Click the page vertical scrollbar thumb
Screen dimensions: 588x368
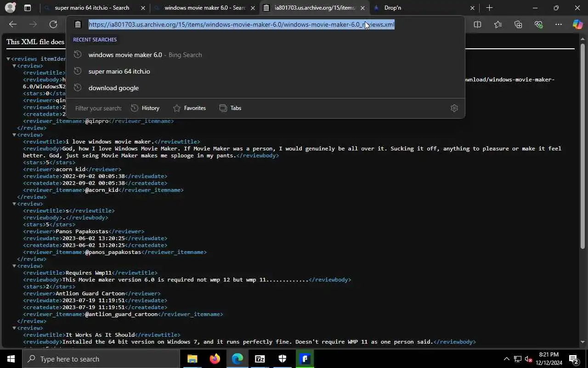coord(582,147)
